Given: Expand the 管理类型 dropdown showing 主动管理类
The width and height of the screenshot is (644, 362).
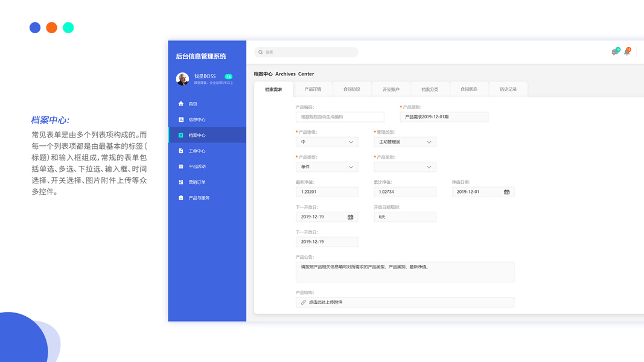Looking at the screenshot, I should [404, 142].
